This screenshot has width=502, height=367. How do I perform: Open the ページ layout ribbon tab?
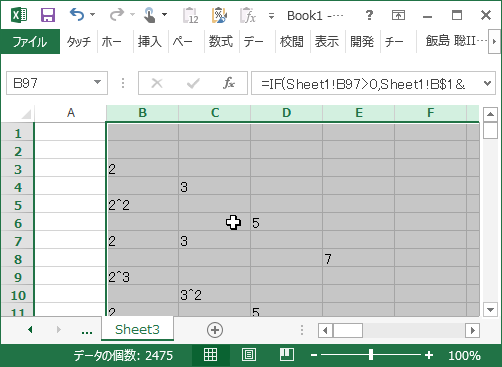click(x=183, y=42)
